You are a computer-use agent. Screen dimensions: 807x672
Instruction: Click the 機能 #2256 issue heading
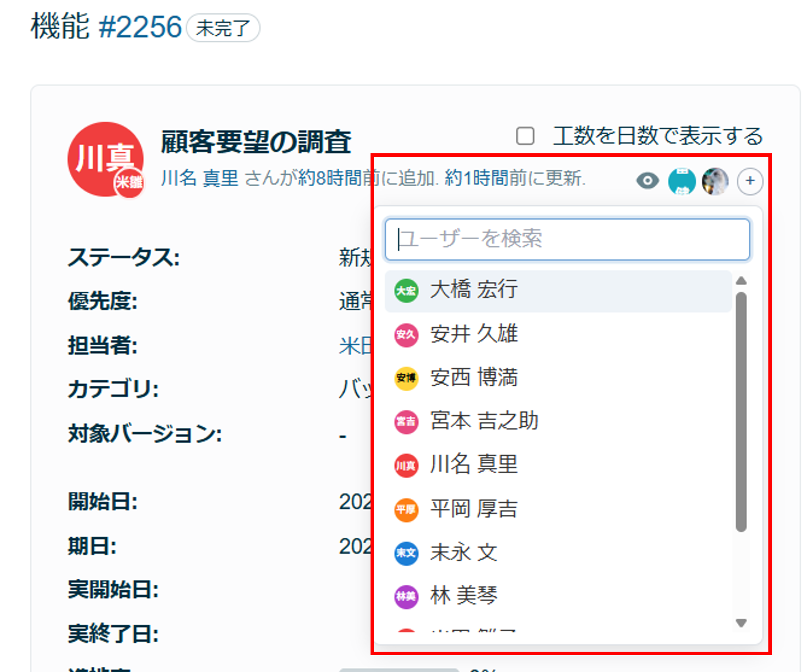[x=106, y=27]
